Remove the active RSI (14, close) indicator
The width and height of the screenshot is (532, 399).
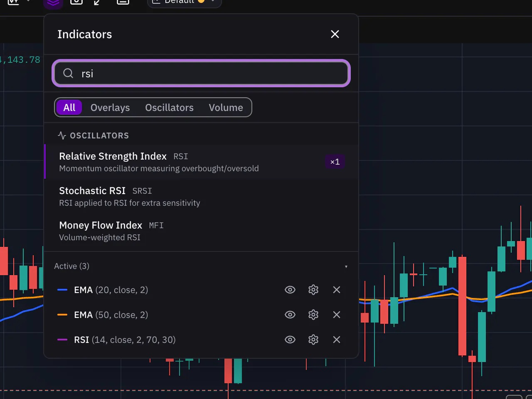pyautogui.click(x=337, y=340)
